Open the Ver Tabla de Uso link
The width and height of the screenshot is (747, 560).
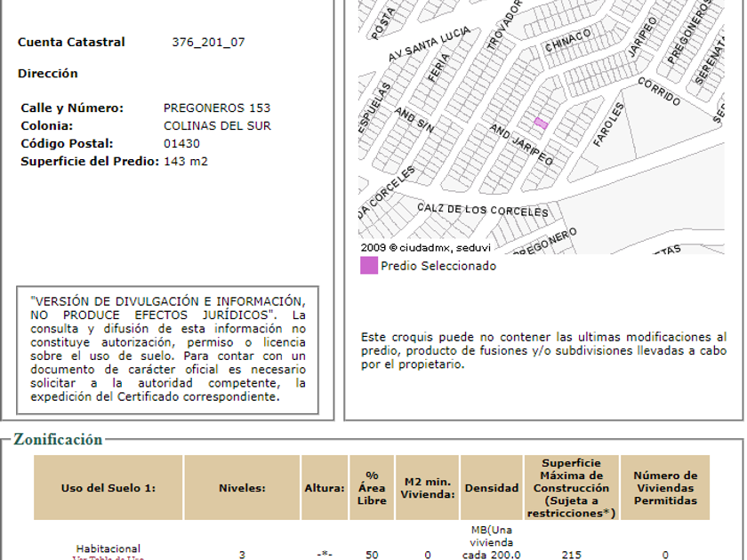pos(108,557)
